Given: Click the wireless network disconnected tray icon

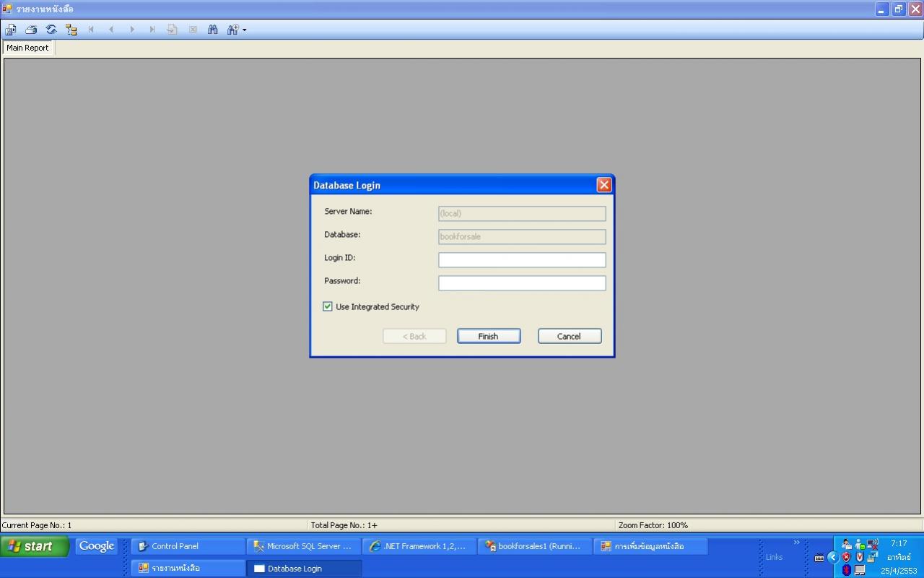Looking at the screenshot, I should click(872, 544).
